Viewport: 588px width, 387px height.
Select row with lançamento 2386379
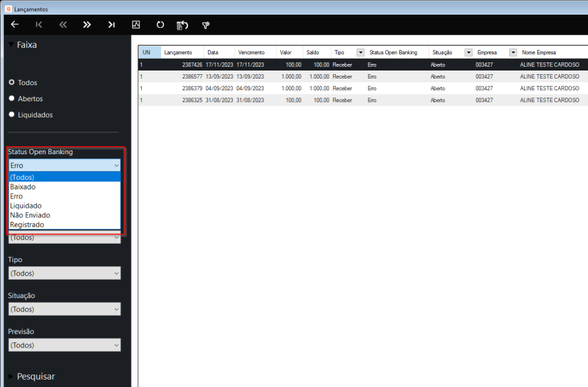[363, 88]
